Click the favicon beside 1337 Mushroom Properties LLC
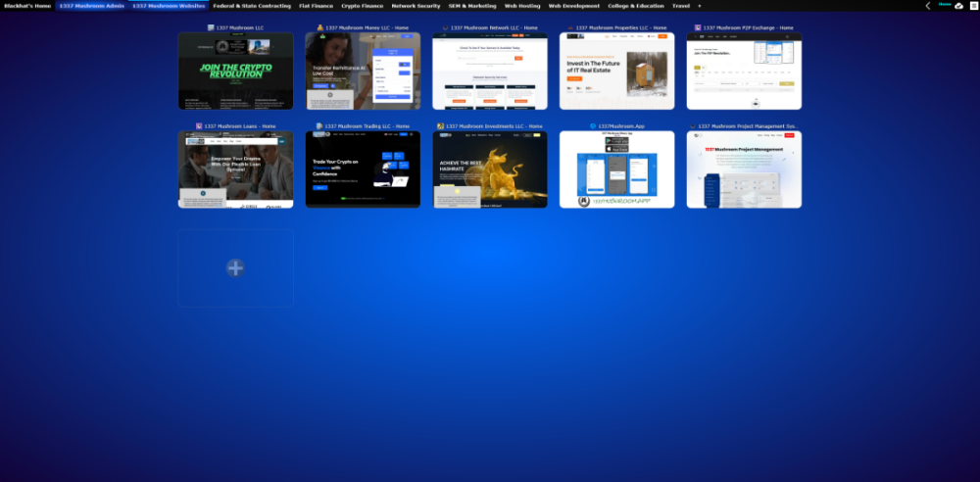Viewport: 980px width, 482px height. (570, 27)
